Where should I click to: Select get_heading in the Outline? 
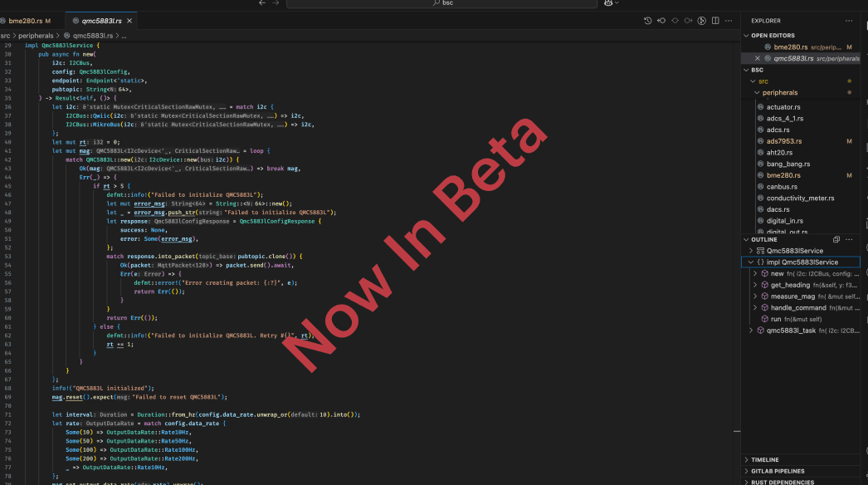[x=790, y=285]
